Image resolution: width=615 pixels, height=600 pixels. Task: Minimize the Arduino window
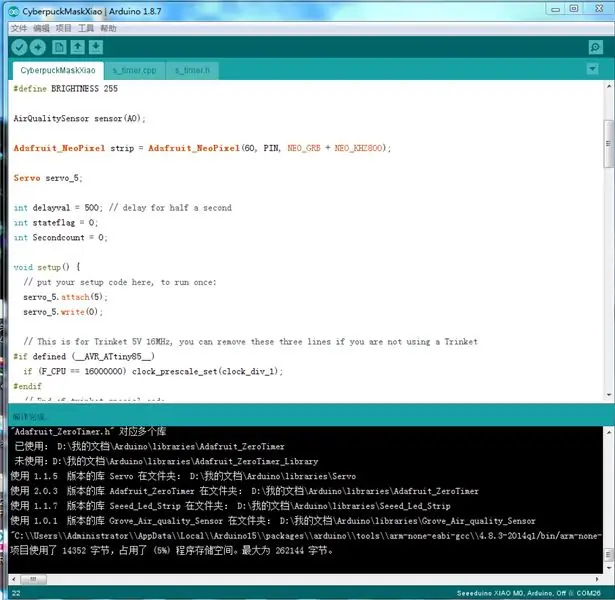555,9
